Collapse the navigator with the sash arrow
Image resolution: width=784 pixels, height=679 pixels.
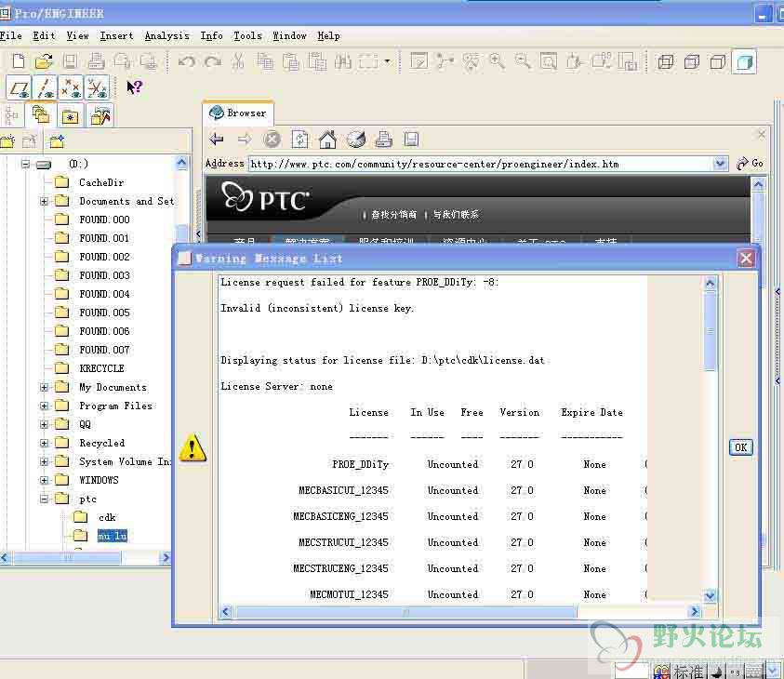pyautogui.click(x=198, y=233)
